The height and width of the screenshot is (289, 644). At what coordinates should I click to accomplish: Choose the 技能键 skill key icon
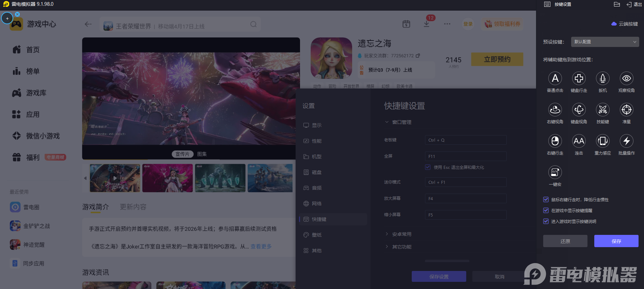(x=602, y=110)
